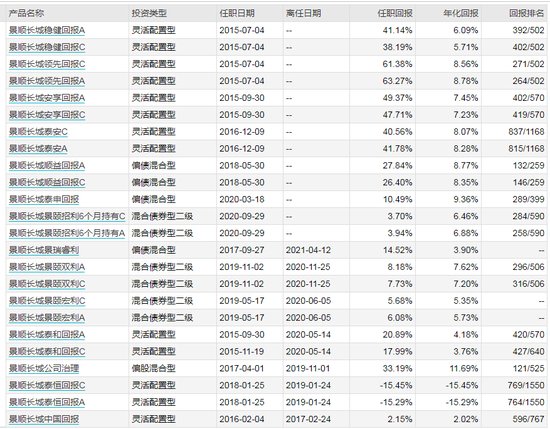Select the start date 2016-02-04

(242, 419)
